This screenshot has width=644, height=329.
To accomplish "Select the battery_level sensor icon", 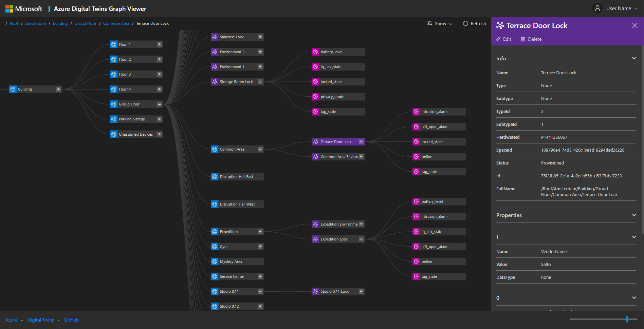I will [315, 52].
